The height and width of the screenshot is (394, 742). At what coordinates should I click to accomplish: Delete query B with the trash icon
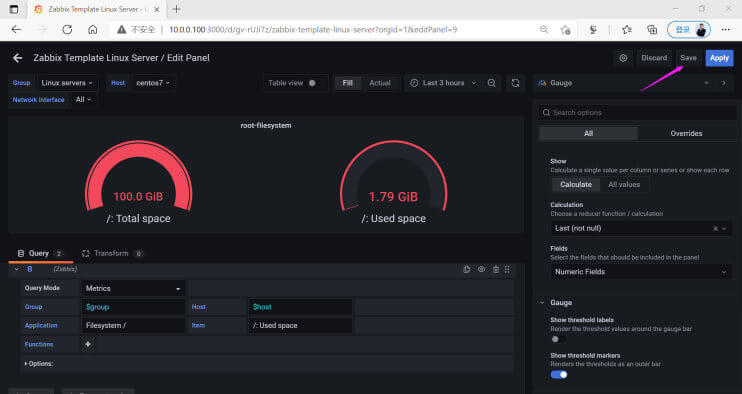[495, 269]
